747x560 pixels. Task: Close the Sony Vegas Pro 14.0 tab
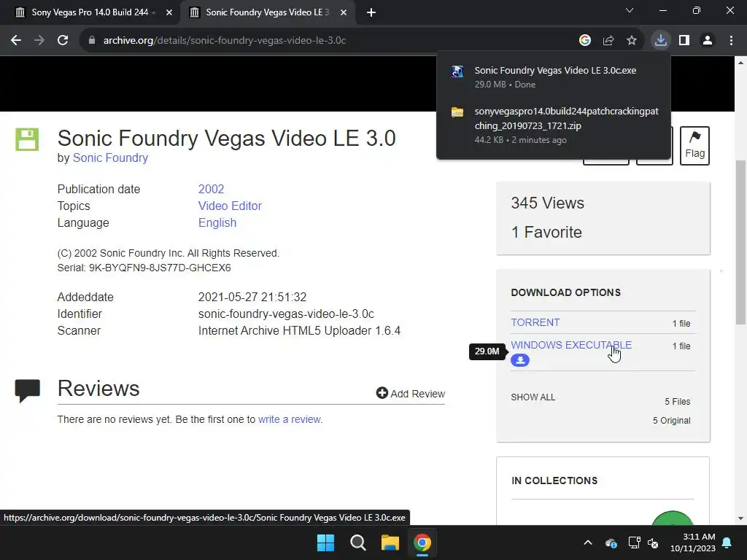pos(169,12)
